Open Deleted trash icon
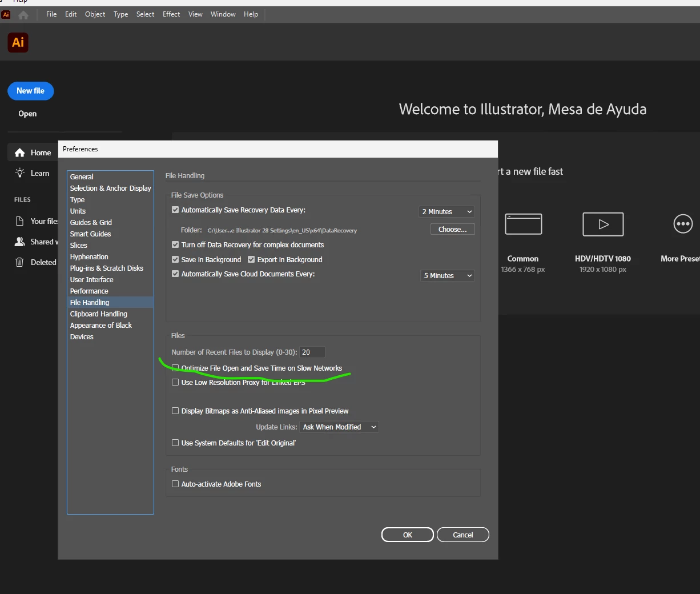 tap(19, 262)
